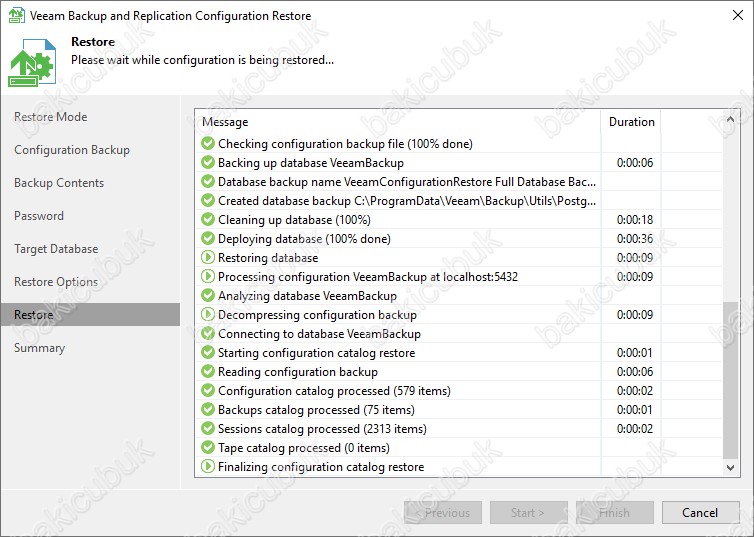Open the Summary wizard step

point(39,348)
